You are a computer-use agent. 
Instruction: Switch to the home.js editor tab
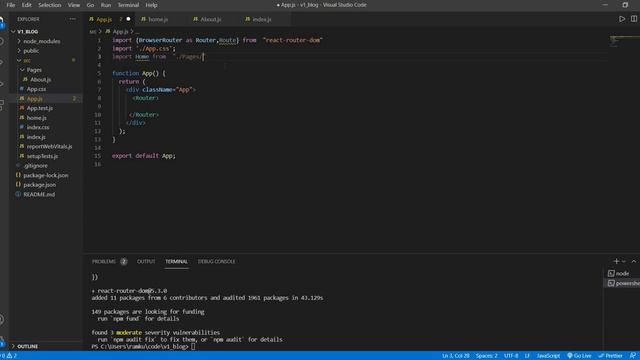point(158,19)
